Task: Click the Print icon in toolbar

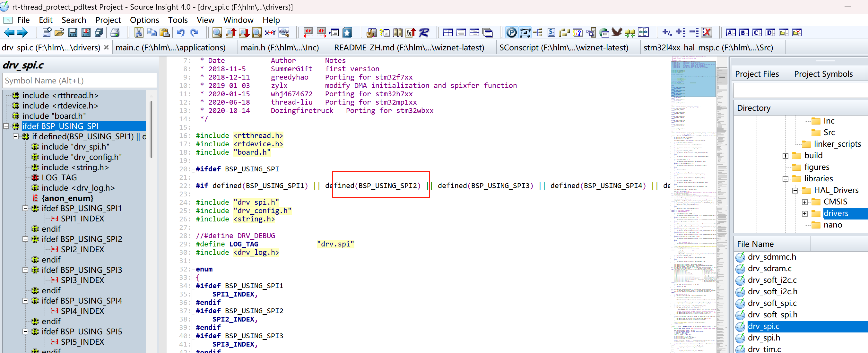Action: tap(115, 33)
